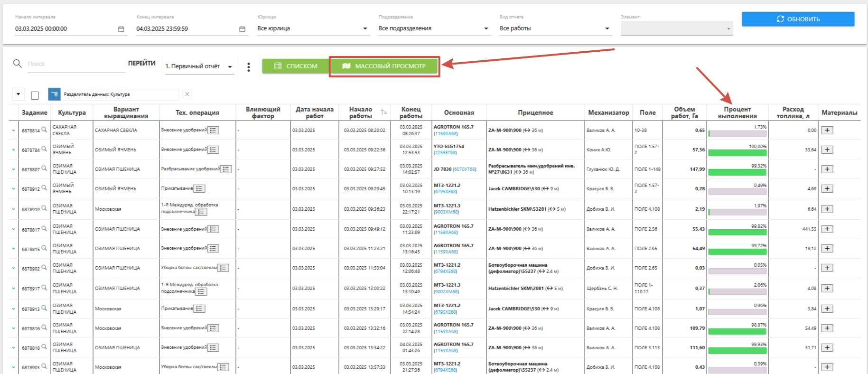
Task: Open calendar picker for interval start
Action: [x=121, y=29]
